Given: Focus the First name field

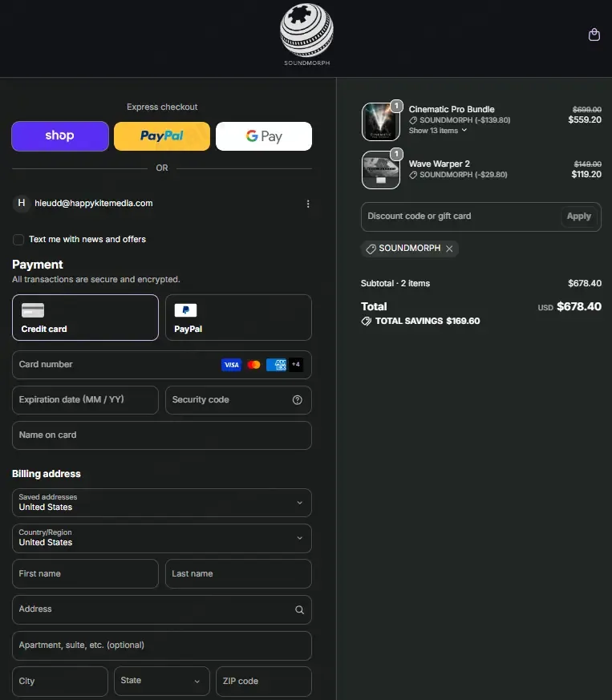Looking at the screenshot, I should click(x=85, y=573).
